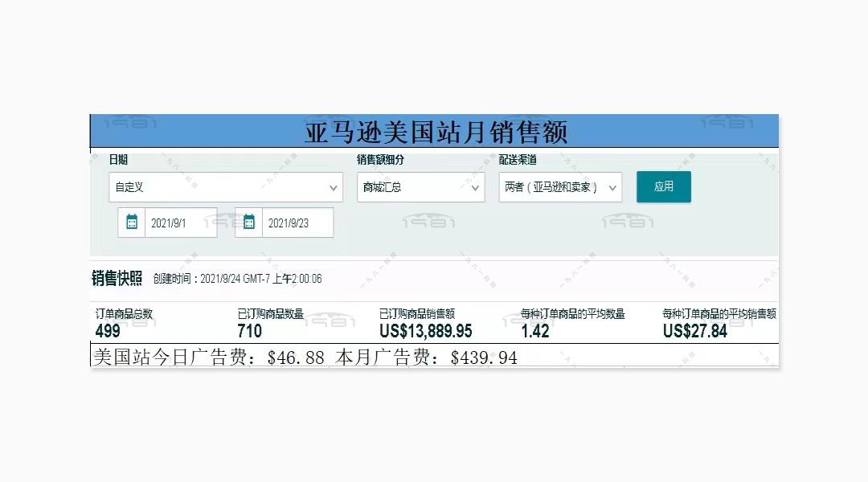
Task: Click the 销售快照 heading
Action: (117, 278)
